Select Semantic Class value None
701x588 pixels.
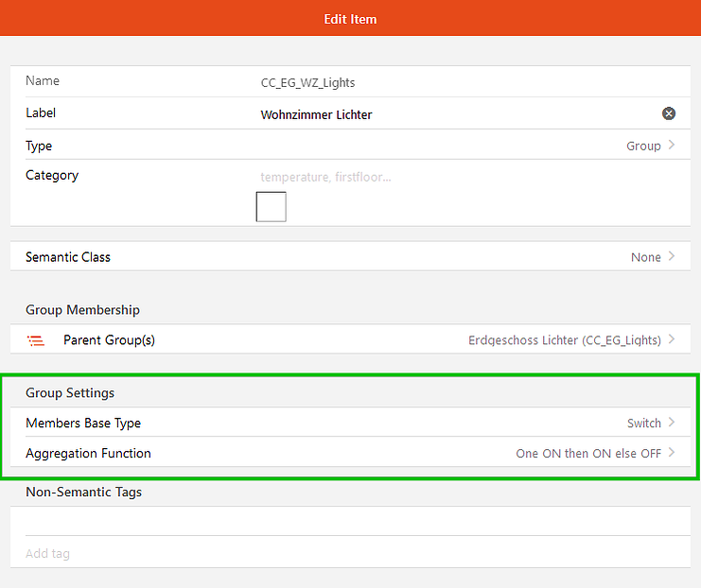(645, 257)
